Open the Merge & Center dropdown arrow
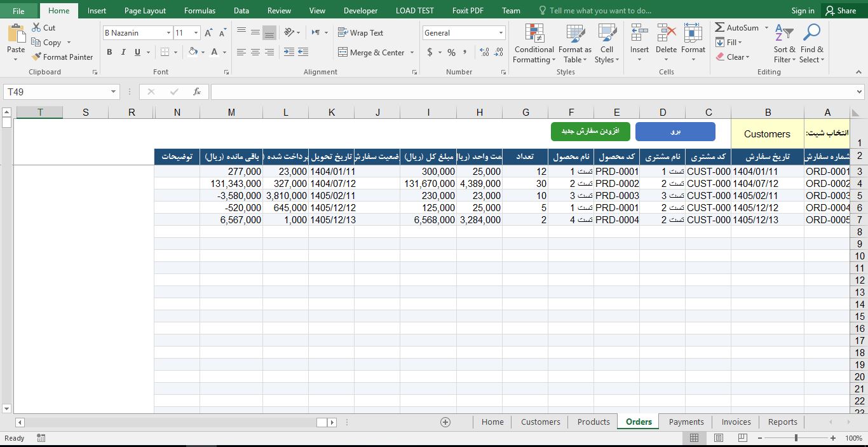The width and height of the screenshot is (868, 447). (x=412, y=52)
